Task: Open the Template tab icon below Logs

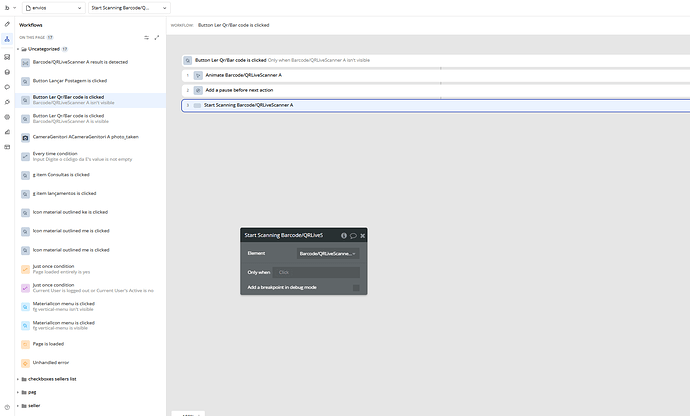Action: (7, 147)
